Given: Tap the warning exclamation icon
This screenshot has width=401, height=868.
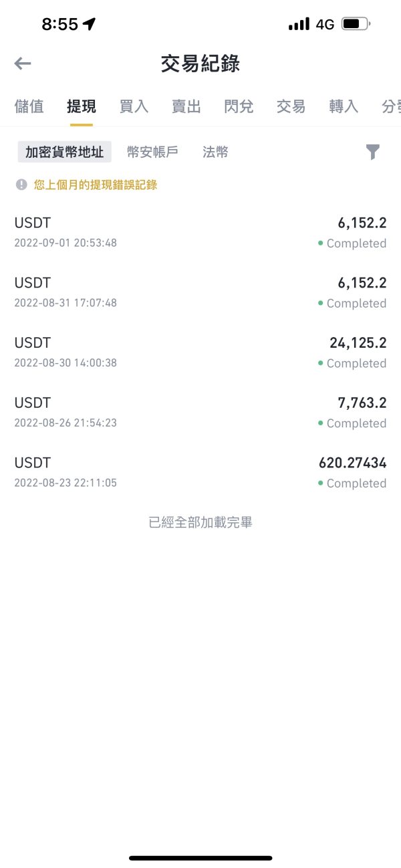Looking at the screenshot, I should [21, 185].
